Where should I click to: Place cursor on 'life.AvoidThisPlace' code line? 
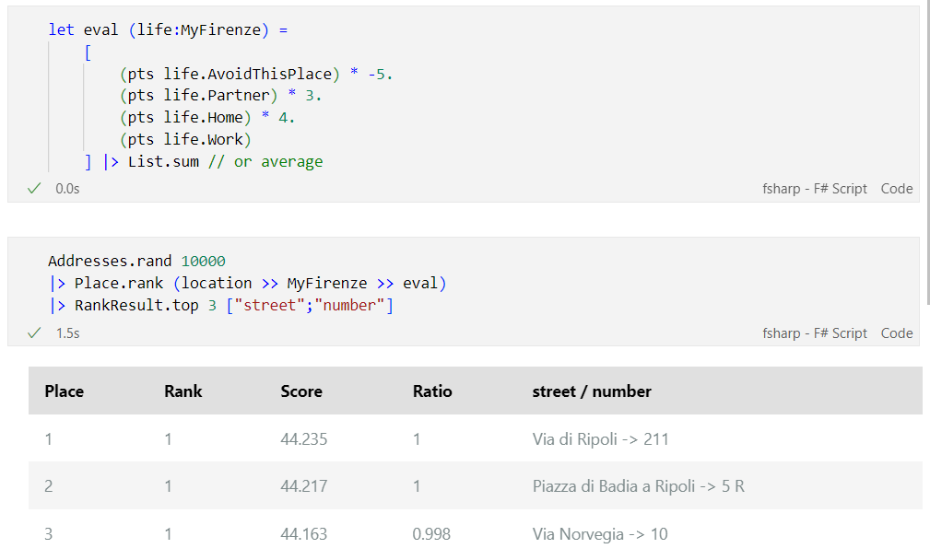[256, 74]
